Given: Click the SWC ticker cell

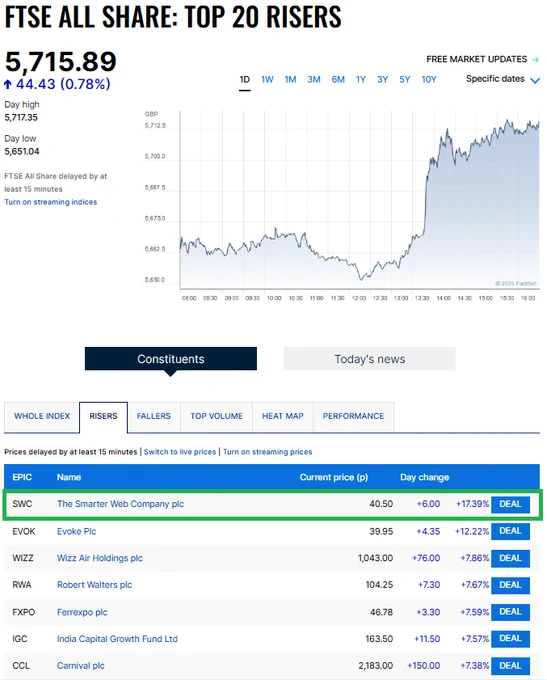Looking at the screenshot, I should click(x=22, y=504).
